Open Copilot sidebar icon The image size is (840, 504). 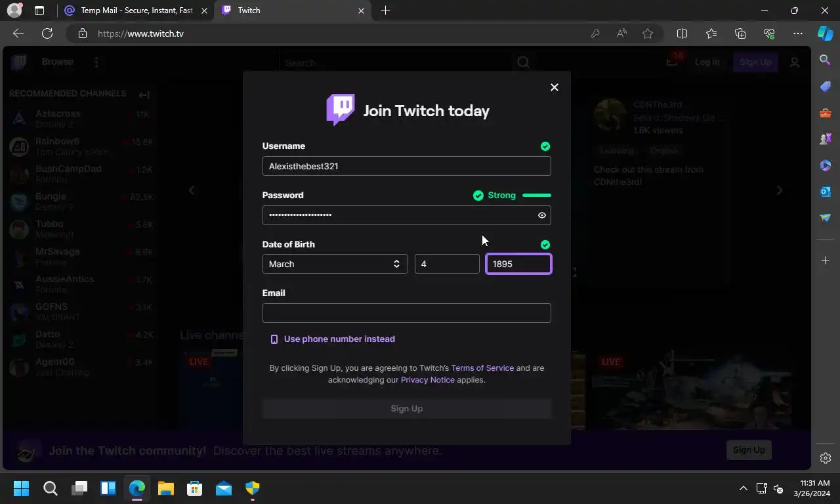pos(826,33)
